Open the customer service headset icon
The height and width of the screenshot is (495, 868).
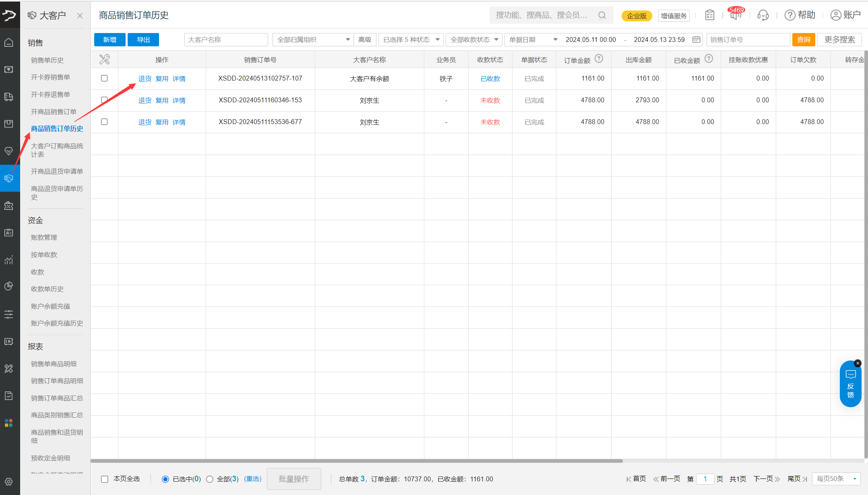point(763,15)
